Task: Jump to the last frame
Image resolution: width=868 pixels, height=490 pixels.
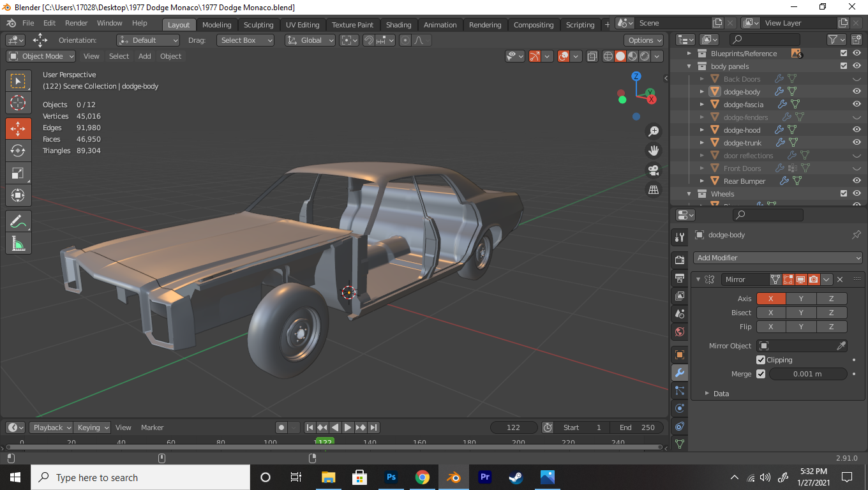Action: tap(374, 427)
